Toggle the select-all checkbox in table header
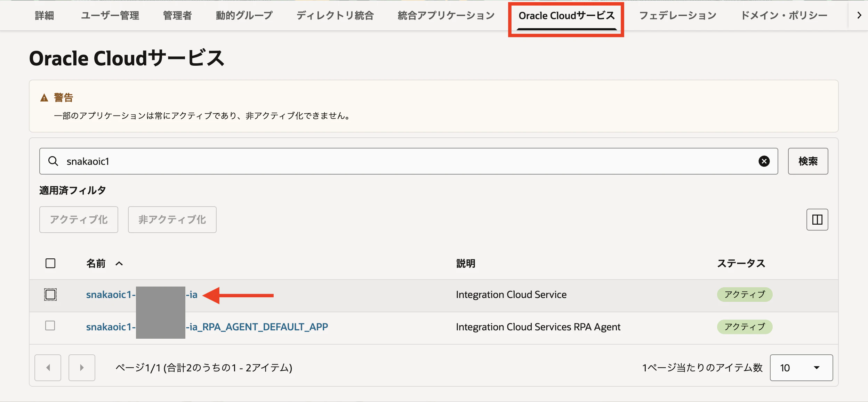868x402 pixels. (x=50, y=263)
